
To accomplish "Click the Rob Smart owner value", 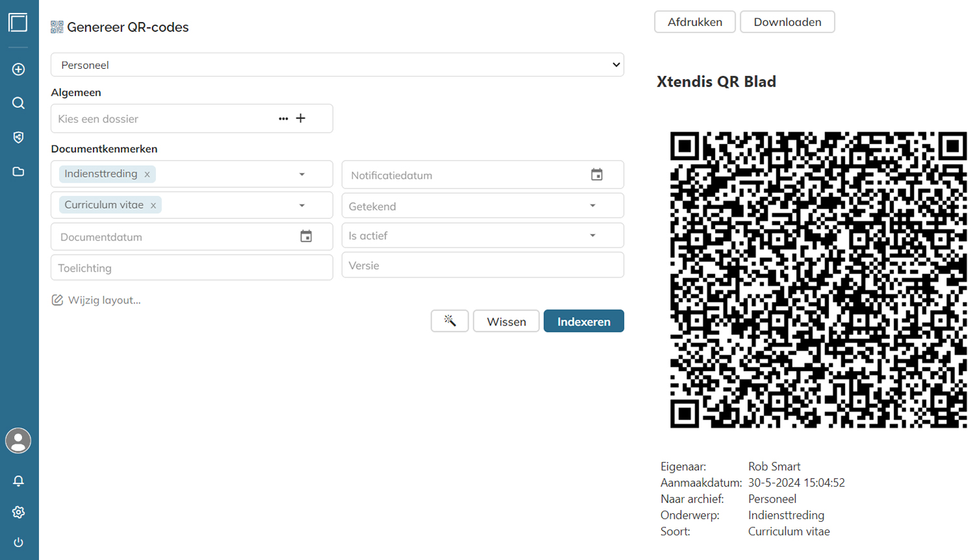I will (x=774, y=466).
